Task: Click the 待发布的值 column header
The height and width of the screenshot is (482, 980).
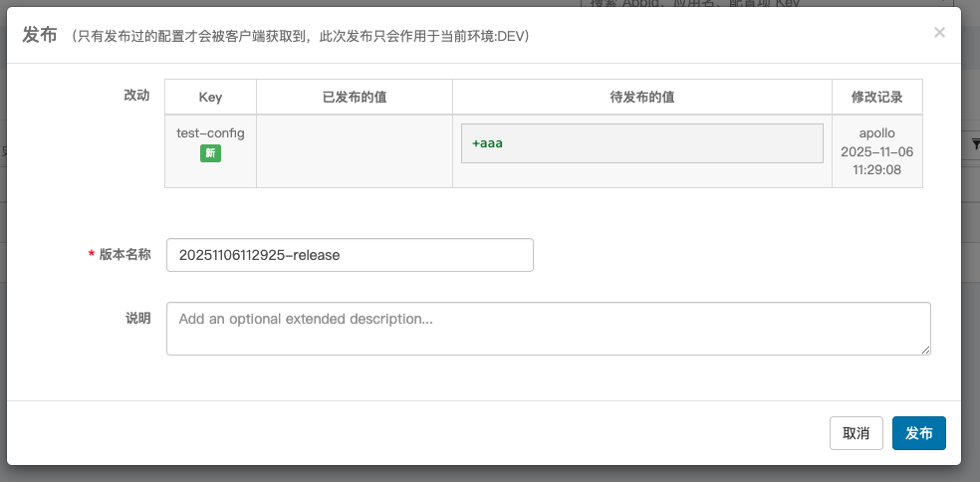Action: pyautogui.click(x=641, y=97)
